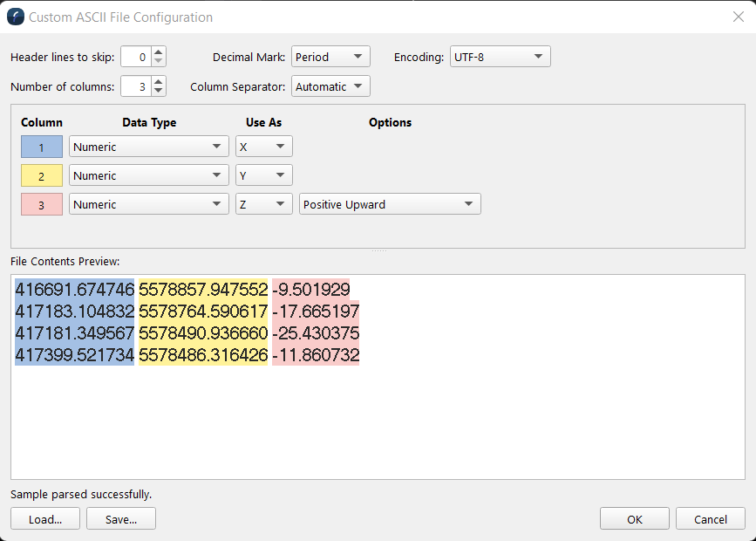Cancel the ASCII file configuration

710,518
